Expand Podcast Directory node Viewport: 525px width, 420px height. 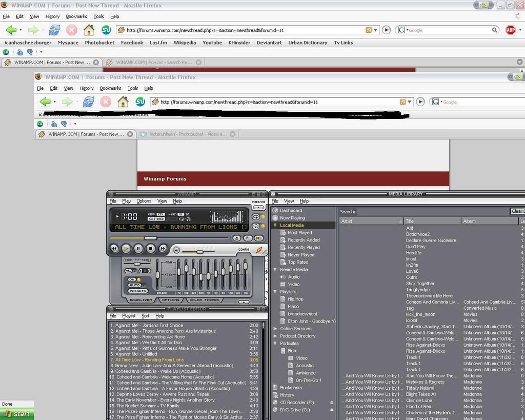[275, 336]
